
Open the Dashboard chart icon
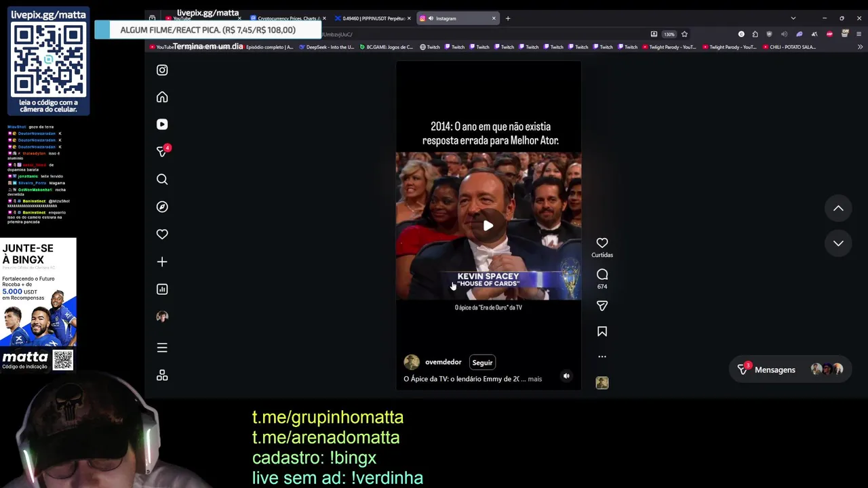(162, 289)
